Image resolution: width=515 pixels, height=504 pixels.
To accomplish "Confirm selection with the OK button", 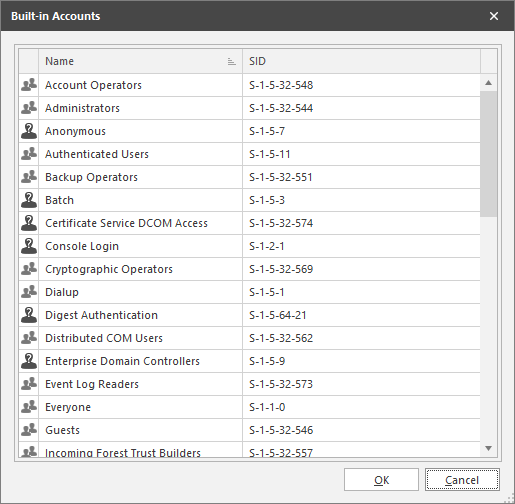I will [381, 480].
